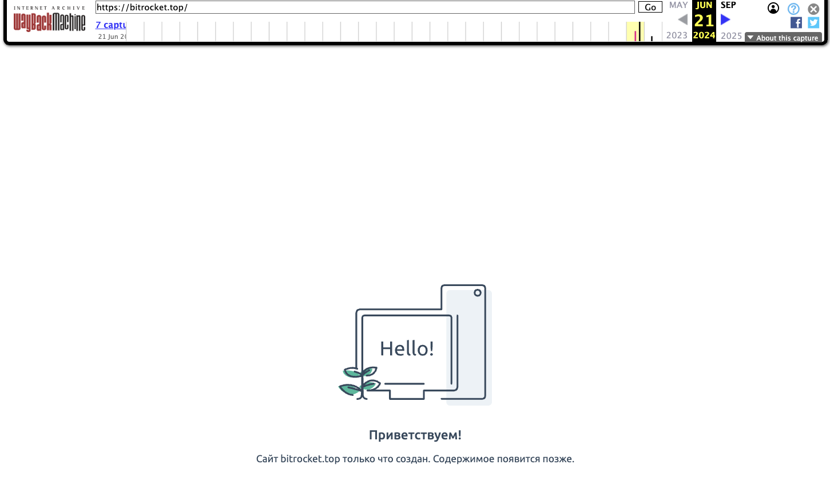Click the URL field containing bitrocket.top
This screenshot has width=830, height=504.
coord(364,7)
